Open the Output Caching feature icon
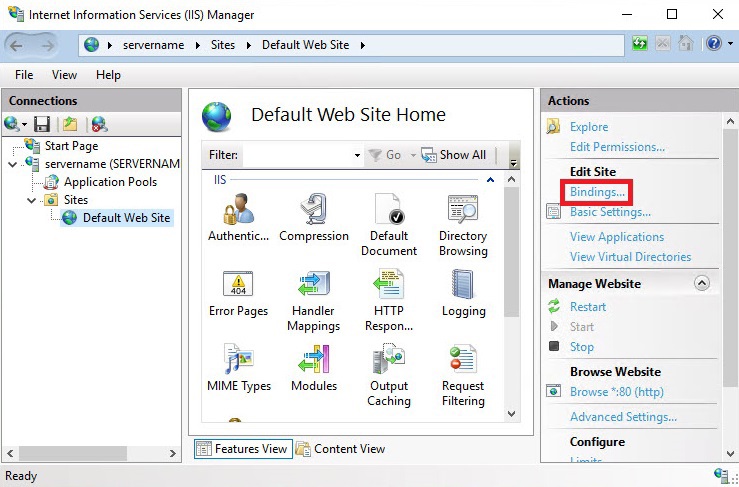Screen dimensions: 739x487 pyautogui.click(x=389, y=358)
